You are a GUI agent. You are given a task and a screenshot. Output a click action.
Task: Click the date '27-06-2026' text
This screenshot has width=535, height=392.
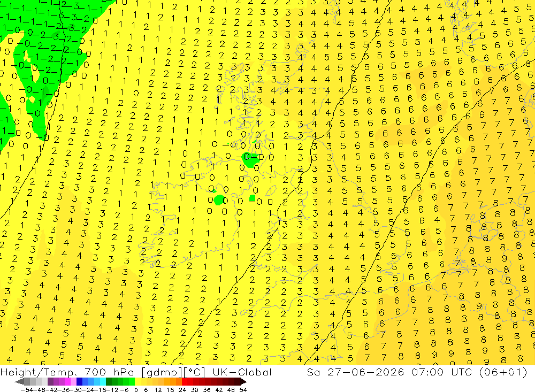[x=366, y=372]
